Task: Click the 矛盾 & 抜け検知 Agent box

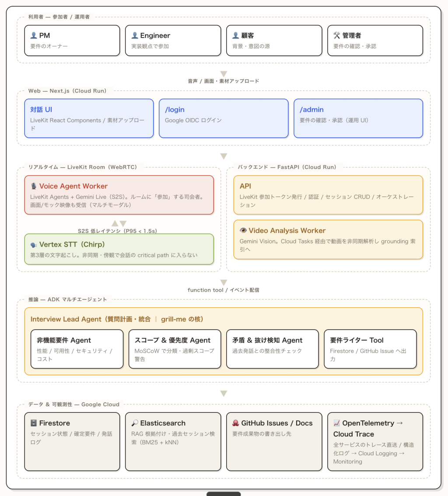Action: (x=272, y=349)
